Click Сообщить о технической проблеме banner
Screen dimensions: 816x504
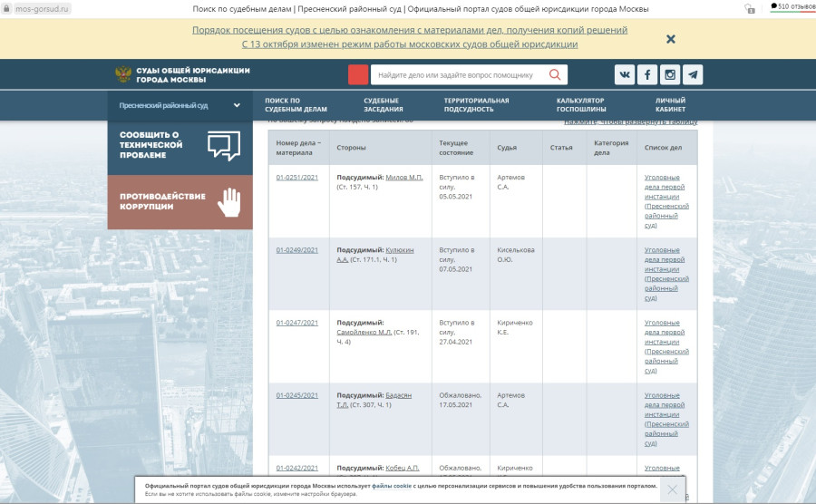click(180, 145)
